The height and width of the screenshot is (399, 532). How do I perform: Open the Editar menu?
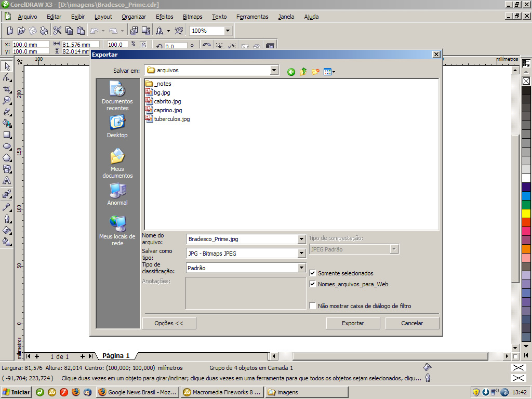54,17
